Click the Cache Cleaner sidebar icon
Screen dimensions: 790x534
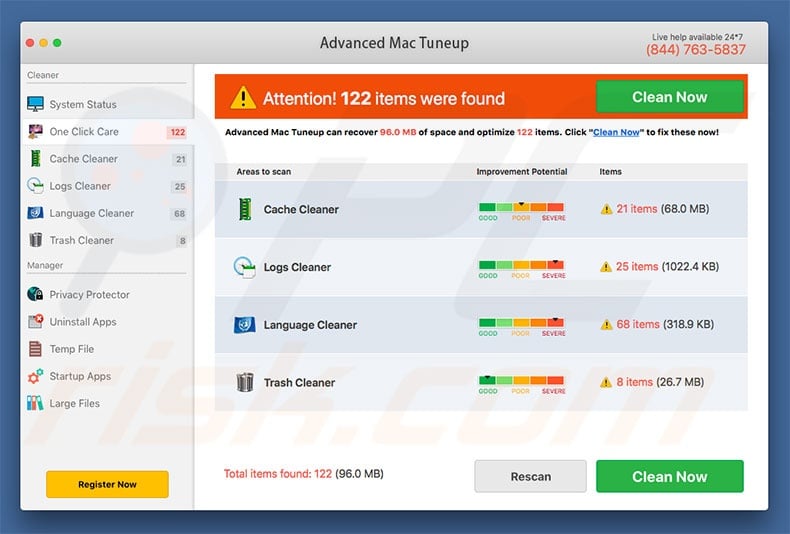pyautogui.click(x=35, y=158)
